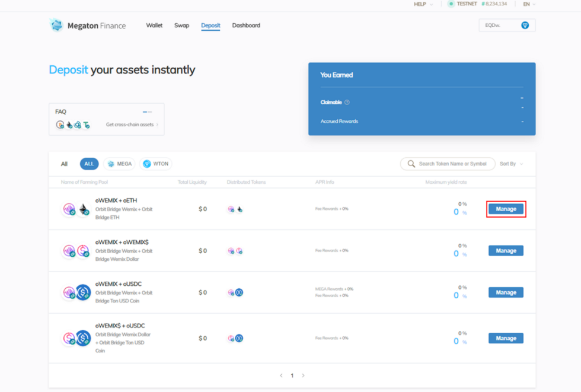Click the MEGA token icon in filter
The image size is (581, 392).
click(111, 164)
